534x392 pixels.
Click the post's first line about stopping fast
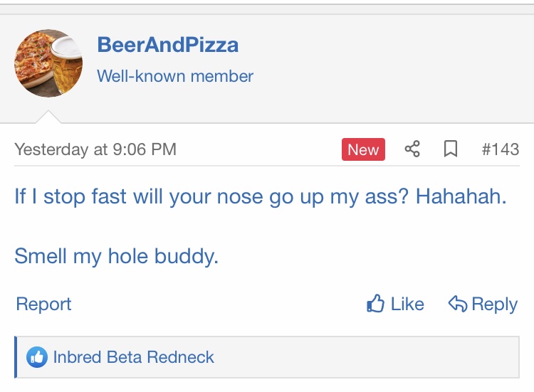pos(260,196)
